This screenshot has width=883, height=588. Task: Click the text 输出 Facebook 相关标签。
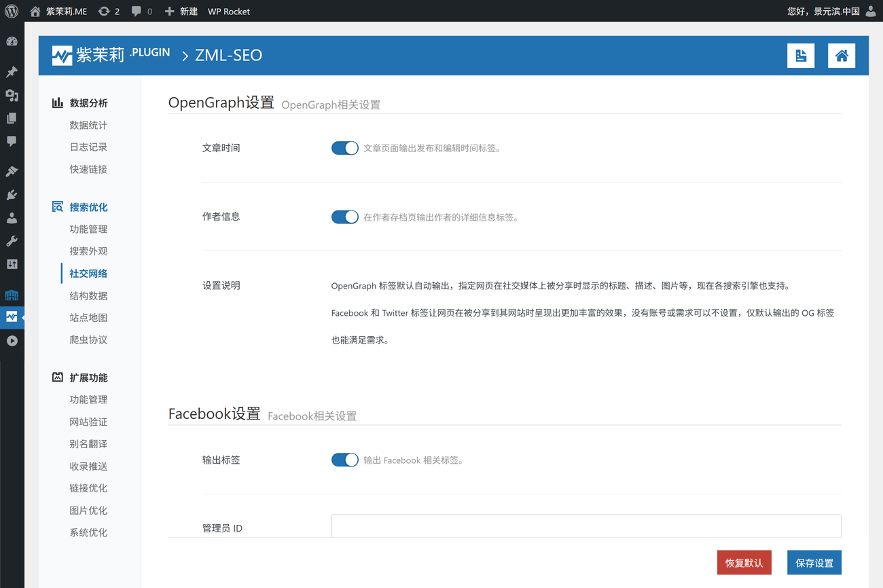click(415, 460)
